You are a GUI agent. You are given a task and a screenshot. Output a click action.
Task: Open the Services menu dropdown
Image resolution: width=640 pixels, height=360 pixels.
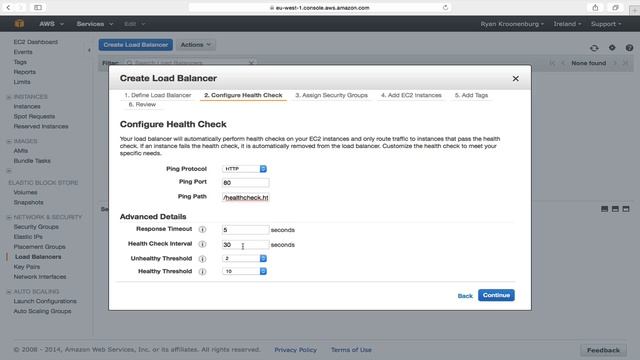pos(95,24)
